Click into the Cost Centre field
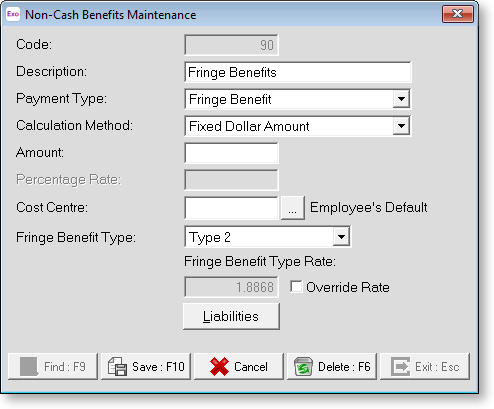Image resolution: width=494 pixels, height=409 pixels. click(x=231, y=208)
